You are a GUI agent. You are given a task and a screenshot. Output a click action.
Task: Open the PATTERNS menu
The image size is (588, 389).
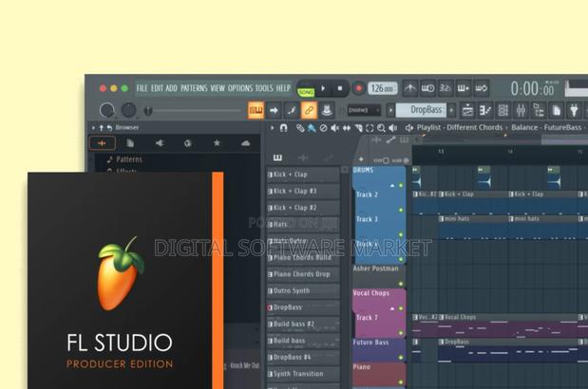click(194, 88)
